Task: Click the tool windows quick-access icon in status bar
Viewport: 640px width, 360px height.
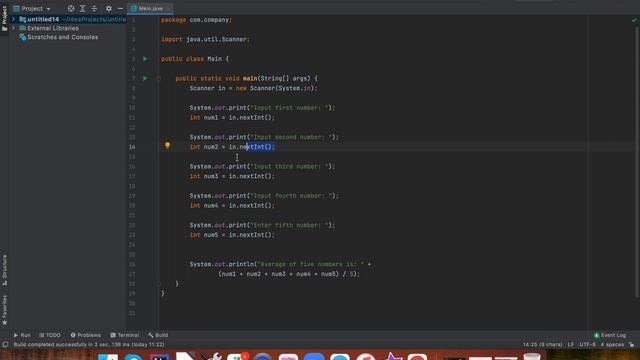Action: pyautogui.click(x=5, y=344)
